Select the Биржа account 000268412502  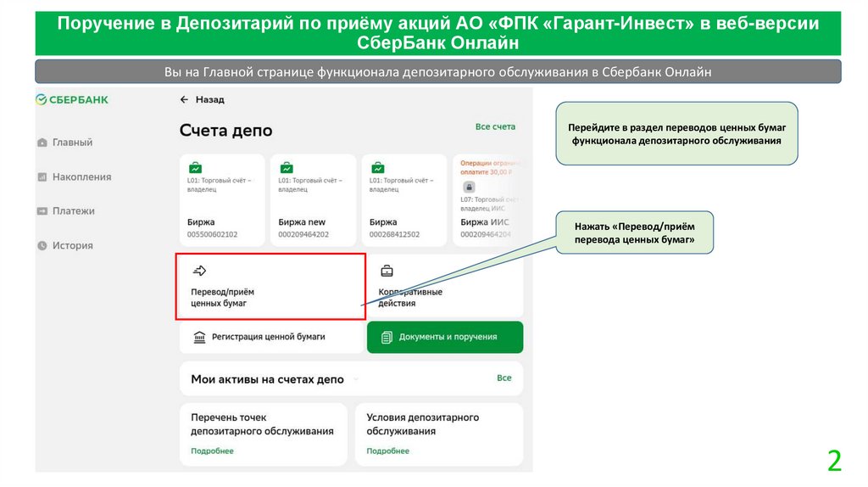pyautogui.click(x=404, y=200)
